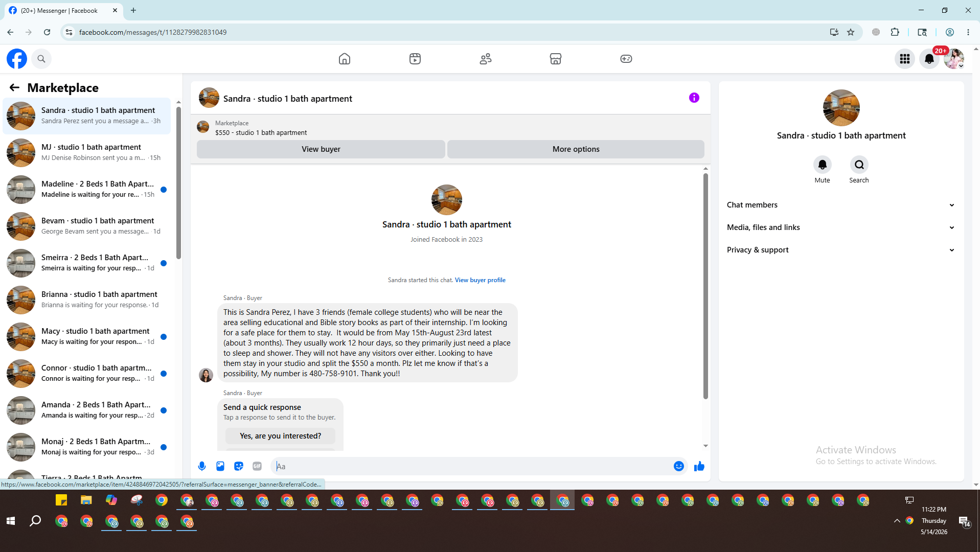Open the notifications bell
This screenshot has height=552, width=980.
[929, 59]
